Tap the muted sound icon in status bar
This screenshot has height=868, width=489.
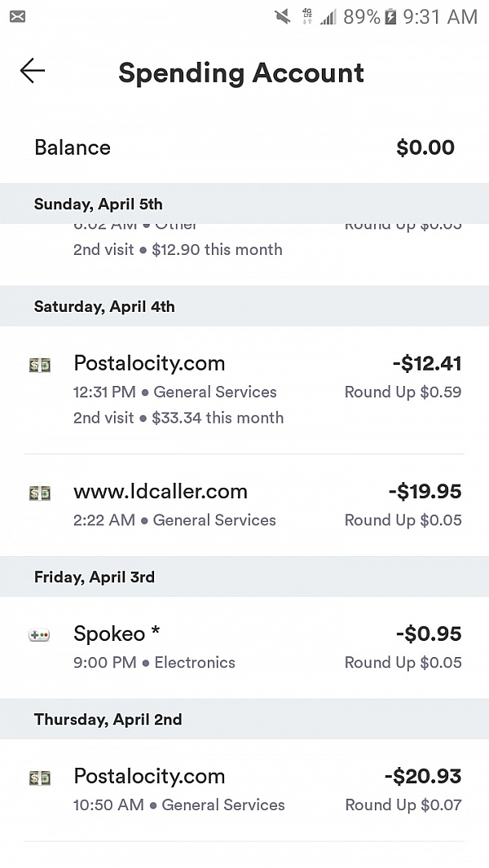[x=283, y=16]
